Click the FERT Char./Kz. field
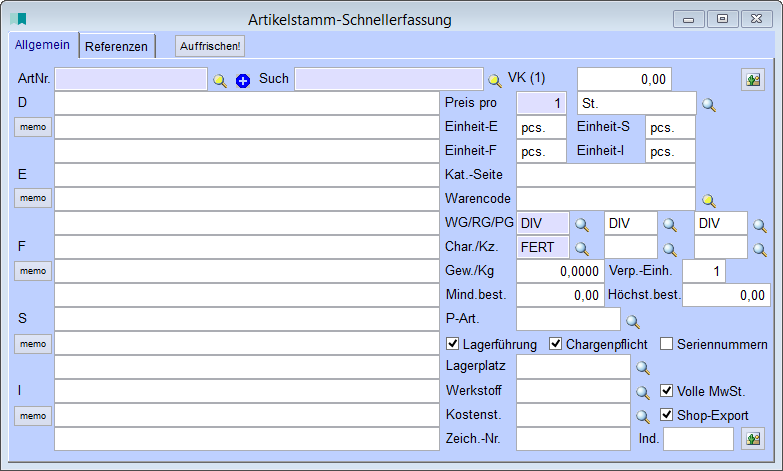This screenshot has width=783, height=471. click(542, 247)
